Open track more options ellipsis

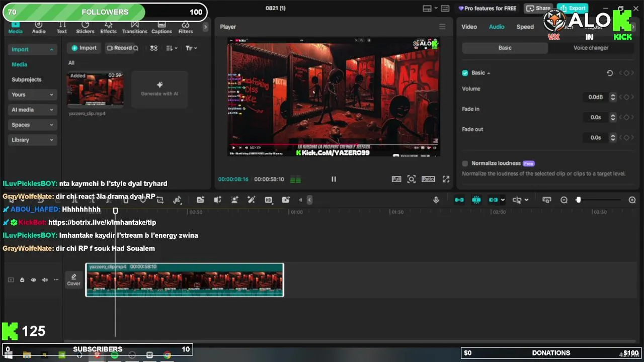tap(56, 280)
